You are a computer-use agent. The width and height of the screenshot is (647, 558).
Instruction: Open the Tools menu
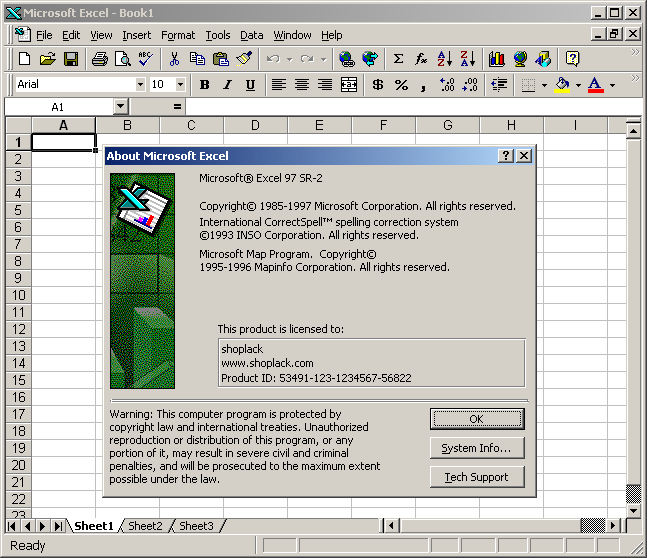(218, 35)
